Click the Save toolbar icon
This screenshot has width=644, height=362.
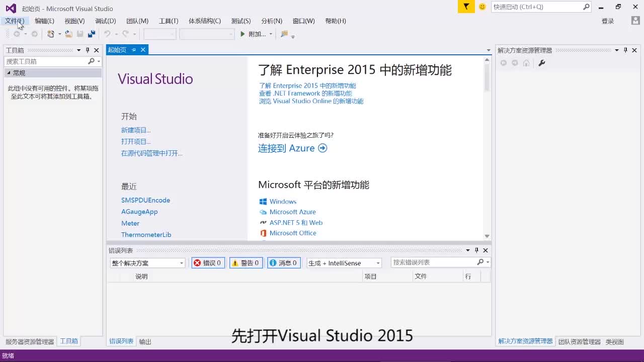[80, 34]
